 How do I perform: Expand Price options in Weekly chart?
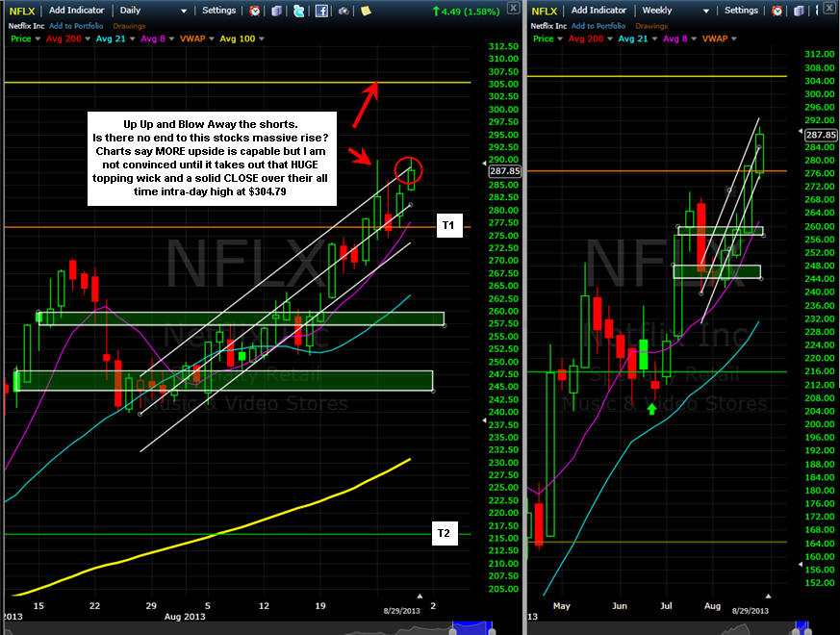(560, 39)
